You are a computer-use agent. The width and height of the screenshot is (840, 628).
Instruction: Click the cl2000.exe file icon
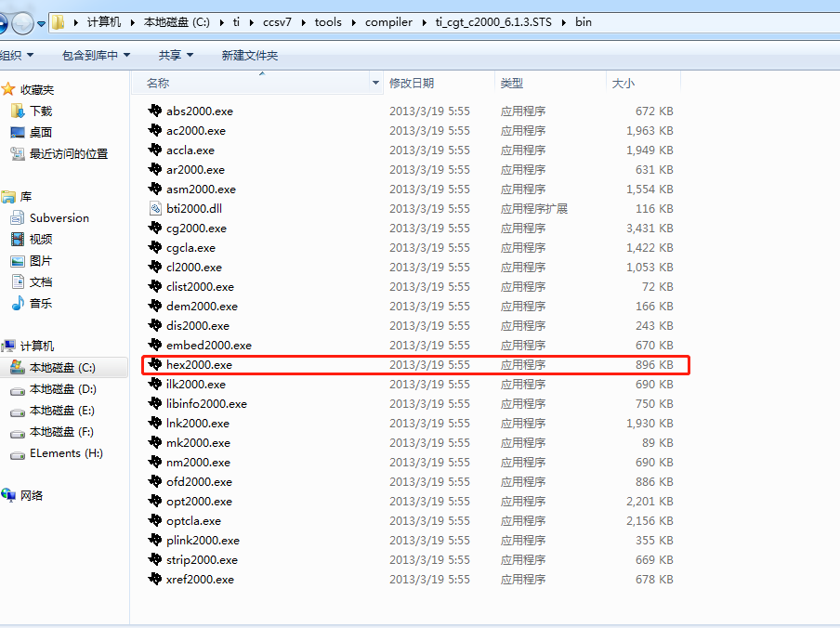[155, 267]
